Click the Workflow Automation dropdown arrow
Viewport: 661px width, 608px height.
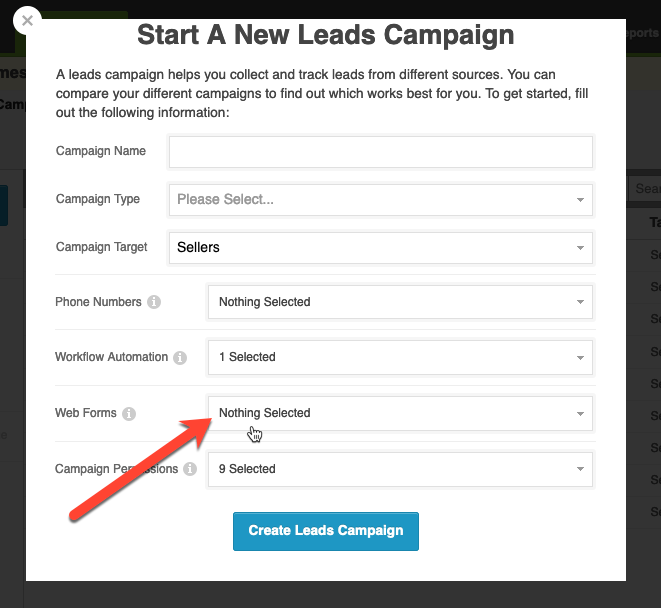(x=580, y=358)
